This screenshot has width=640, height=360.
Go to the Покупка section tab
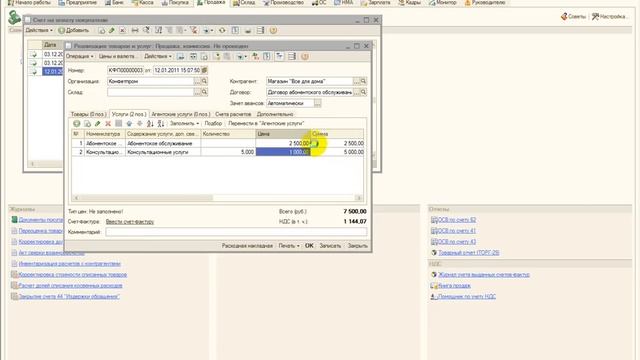pos(175,2)
